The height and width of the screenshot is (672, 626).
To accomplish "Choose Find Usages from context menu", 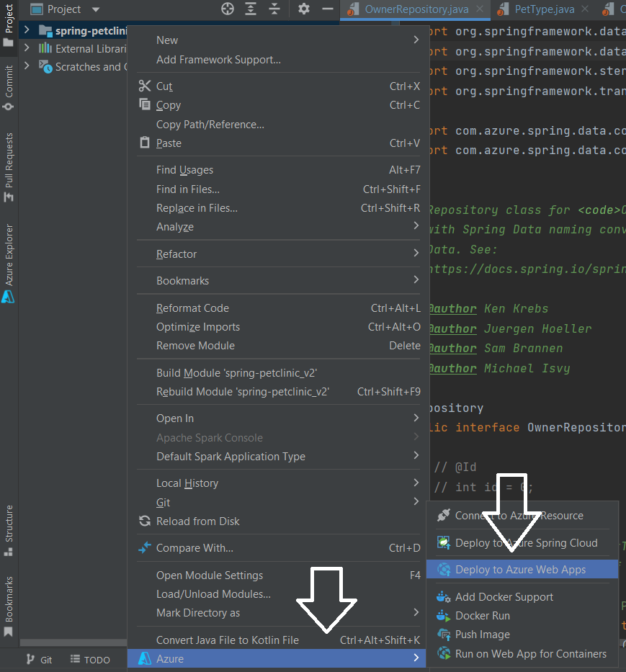I will [x=278, y=170].
